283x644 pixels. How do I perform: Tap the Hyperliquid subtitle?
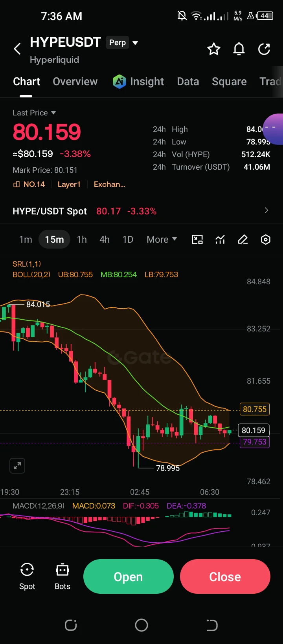(x=54, y=60)
